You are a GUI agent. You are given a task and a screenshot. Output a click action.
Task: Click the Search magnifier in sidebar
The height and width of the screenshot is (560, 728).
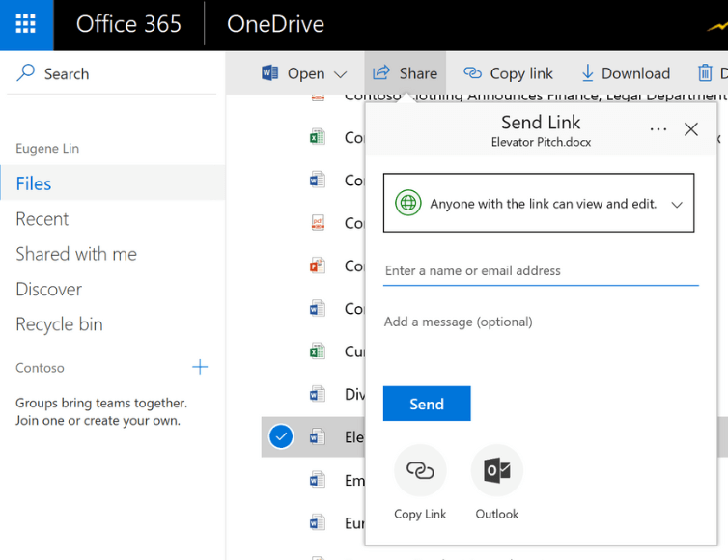click(x=26, y=73)
